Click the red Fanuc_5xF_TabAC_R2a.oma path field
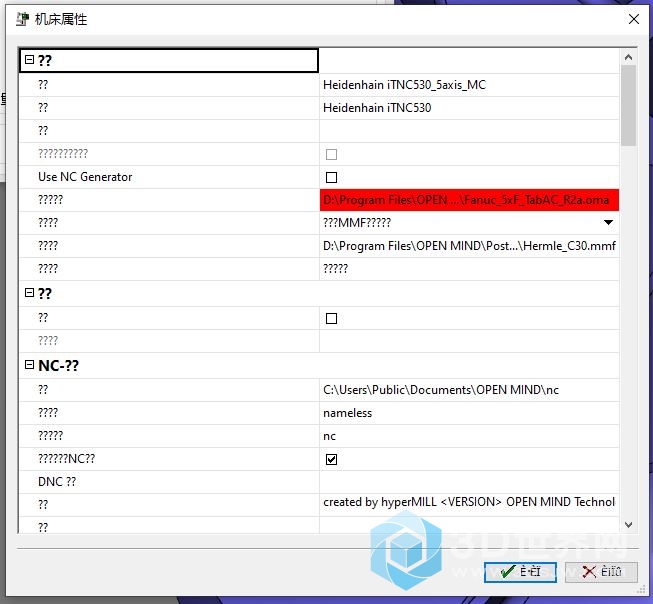 point(469,200)
